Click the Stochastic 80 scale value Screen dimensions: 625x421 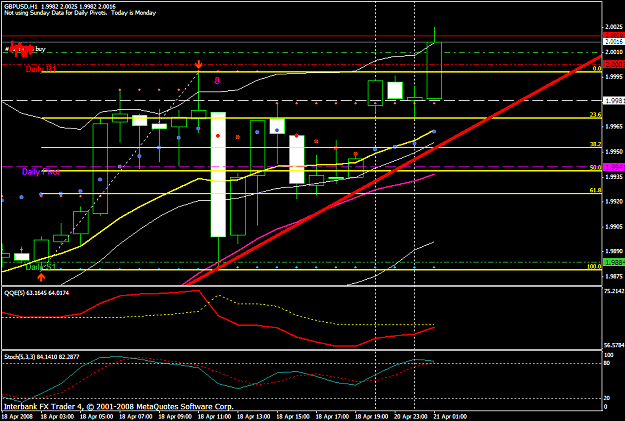click(x=607, y=363)
